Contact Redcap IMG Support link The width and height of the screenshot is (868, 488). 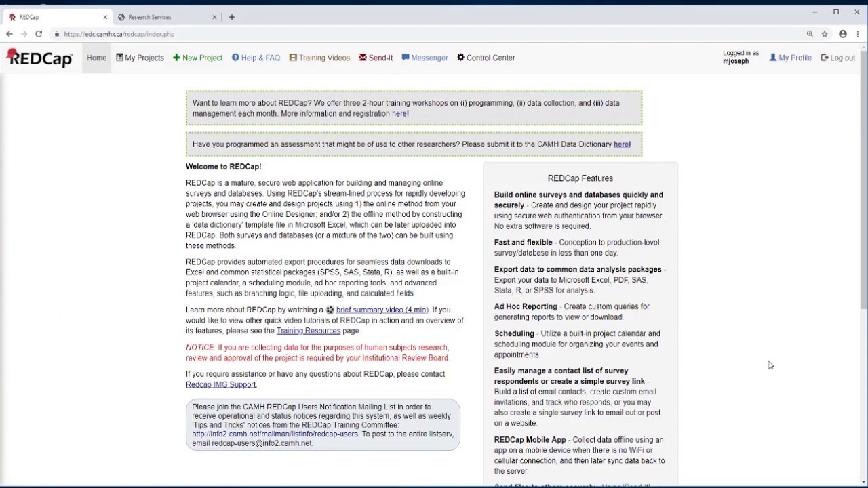(x=220, y=385)
